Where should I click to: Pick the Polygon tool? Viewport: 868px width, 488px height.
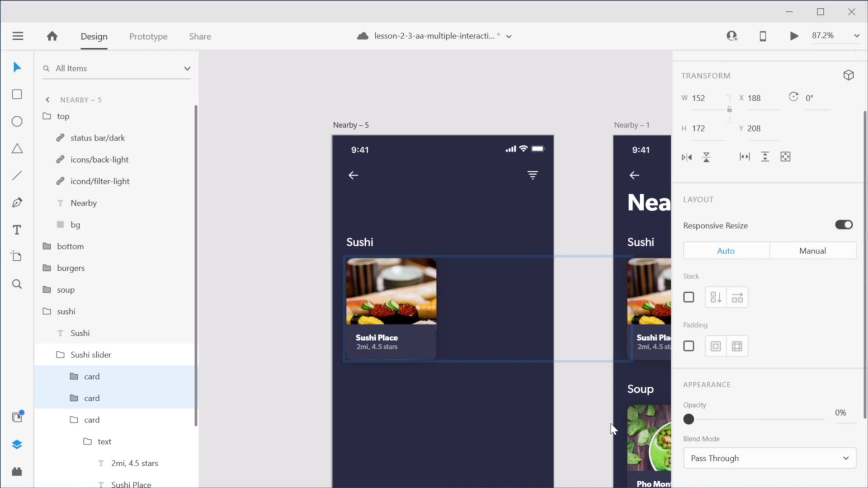coord(17,149)
